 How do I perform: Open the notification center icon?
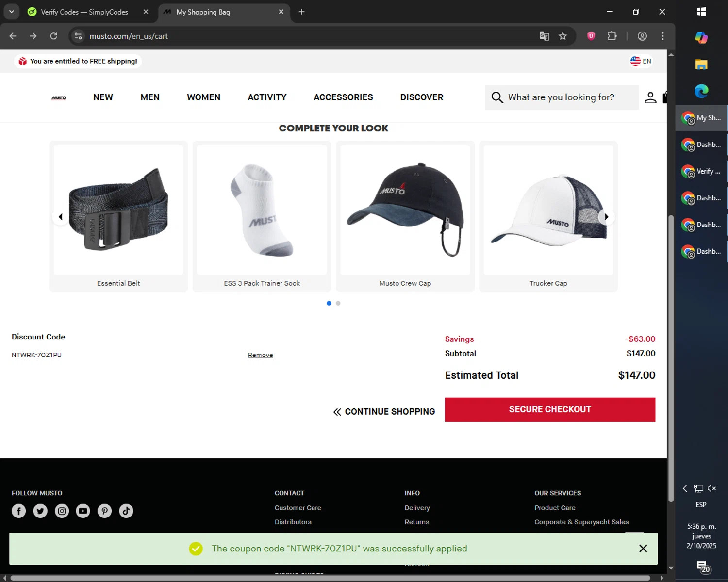point(703,566)
